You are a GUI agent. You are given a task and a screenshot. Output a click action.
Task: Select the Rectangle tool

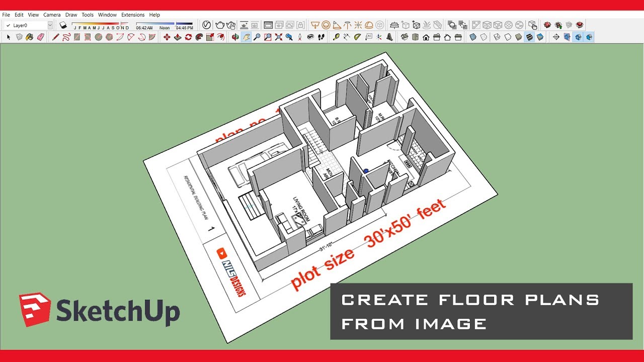(77, 37)
